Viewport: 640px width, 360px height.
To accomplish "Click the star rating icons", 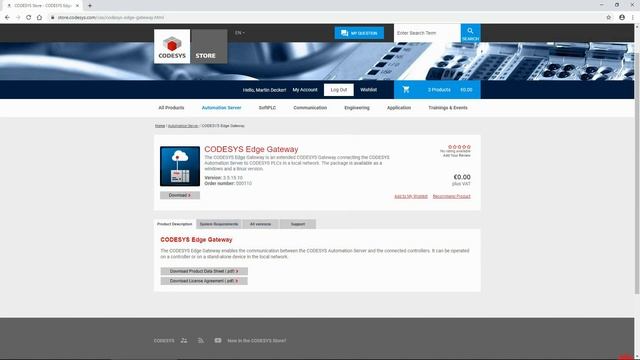I will pyautogui.click(x=459, y=147).
